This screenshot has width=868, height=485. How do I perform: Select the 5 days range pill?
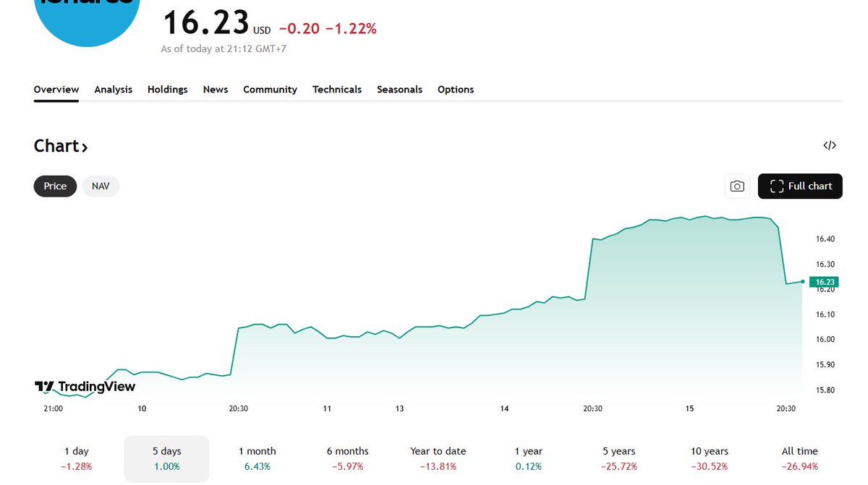(x=166, y=458)
